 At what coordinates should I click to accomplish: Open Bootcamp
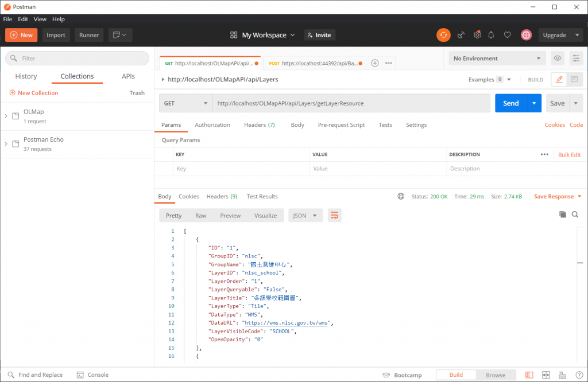[402, 375]
